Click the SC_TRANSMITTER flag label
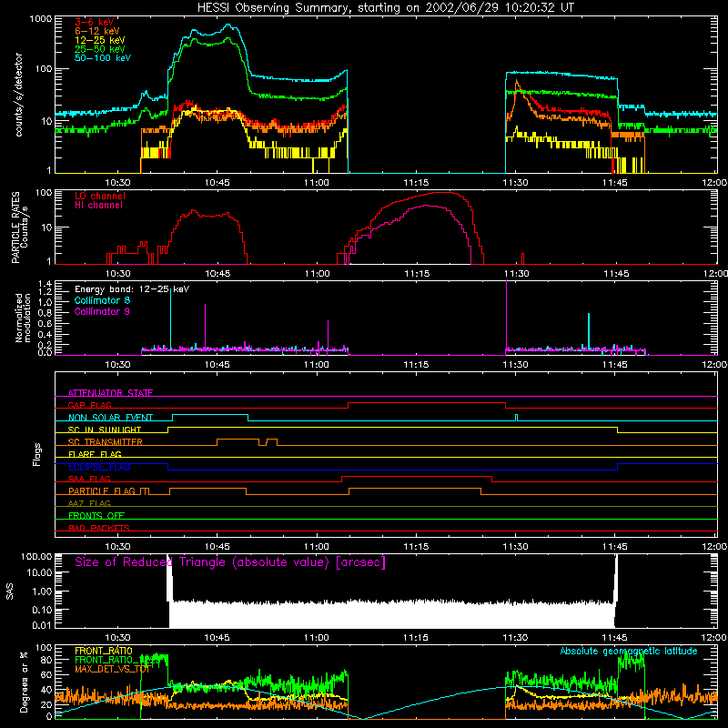Screen dimensions: 728x728 tap(106, 442)
